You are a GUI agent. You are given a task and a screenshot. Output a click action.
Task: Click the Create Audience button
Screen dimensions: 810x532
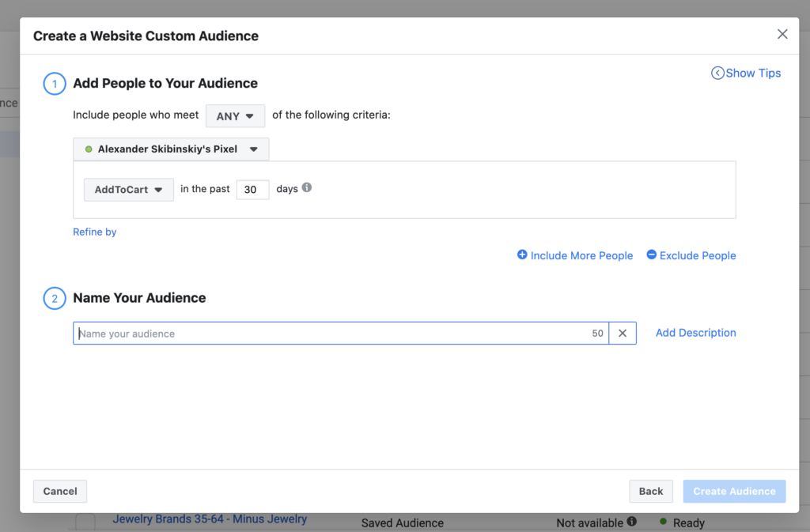[734, 491]
